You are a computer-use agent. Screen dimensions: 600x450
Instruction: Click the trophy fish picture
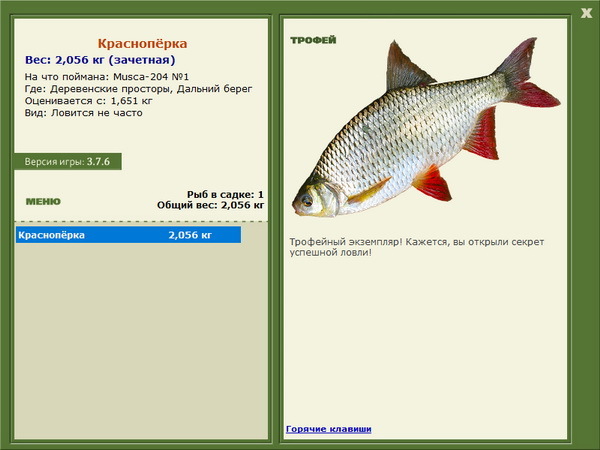click(x=426, y=127)
